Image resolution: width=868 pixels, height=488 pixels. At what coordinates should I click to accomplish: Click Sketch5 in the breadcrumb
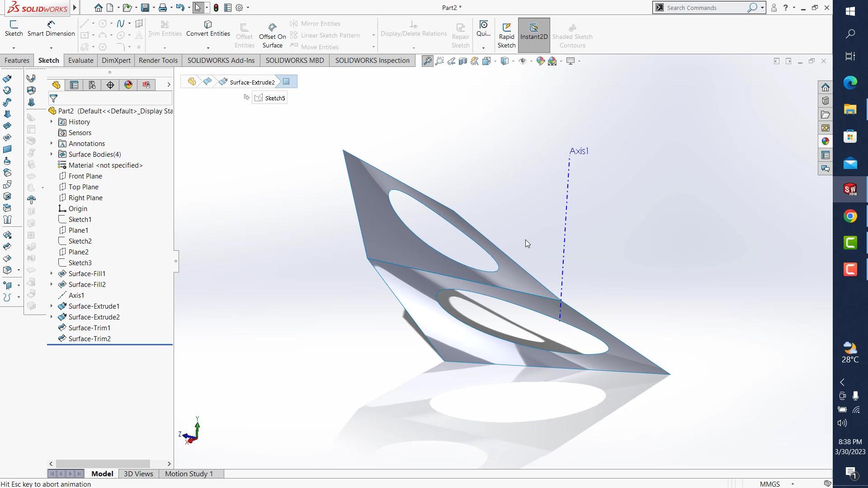point(274,98)
